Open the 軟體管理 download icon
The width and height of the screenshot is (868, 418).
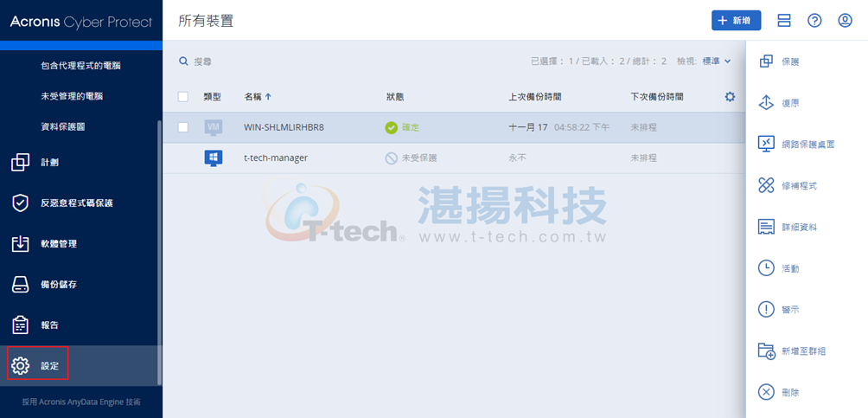[21, 244]
